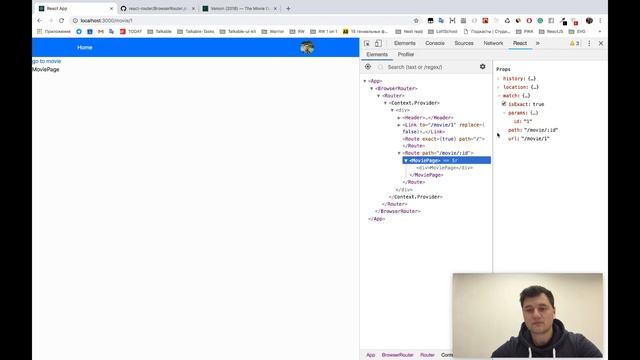640x360 pixels.
Task: Click the user avatar in blue header
Action: (x=307, y=48)
